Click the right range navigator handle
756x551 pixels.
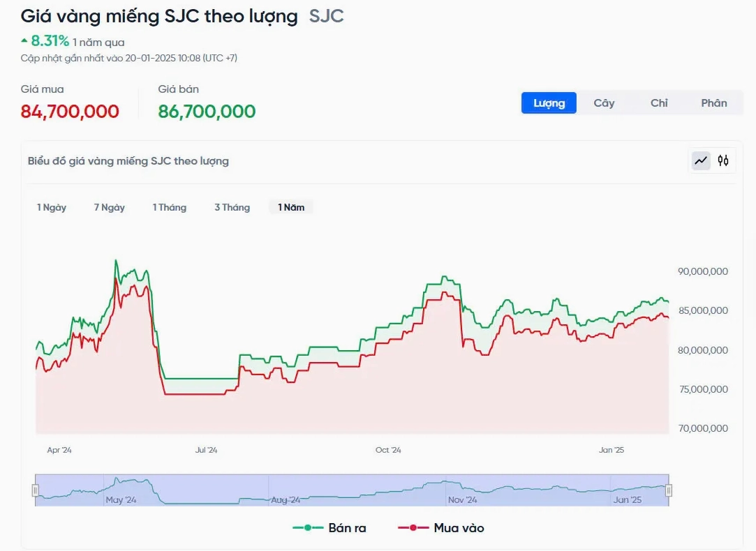tap(669, 490)
